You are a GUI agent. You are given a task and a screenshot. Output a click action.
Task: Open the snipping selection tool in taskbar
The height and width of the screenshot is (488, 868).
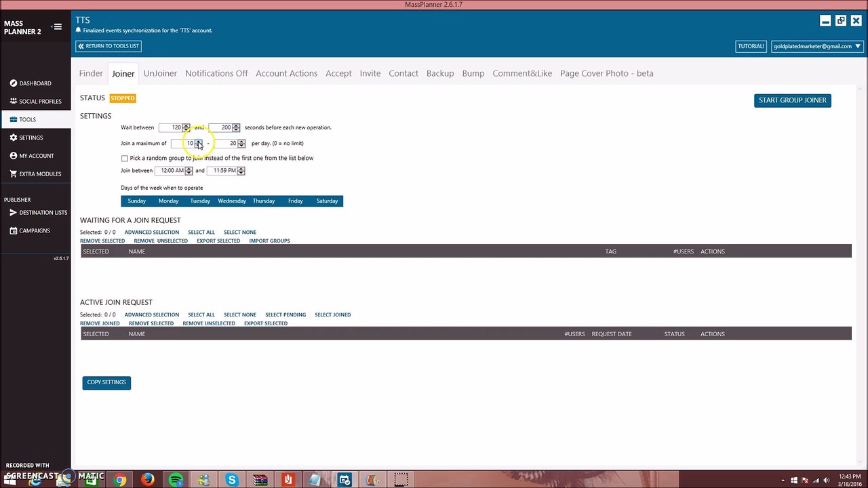401,480
